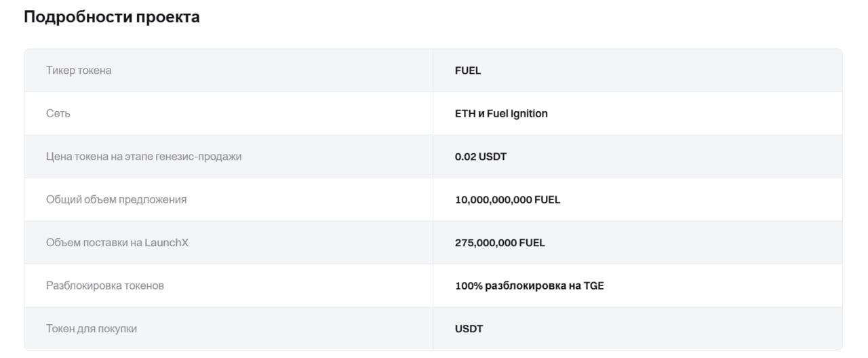Click the word 'LaunchX' in supply row

click(x=167, y=242)
